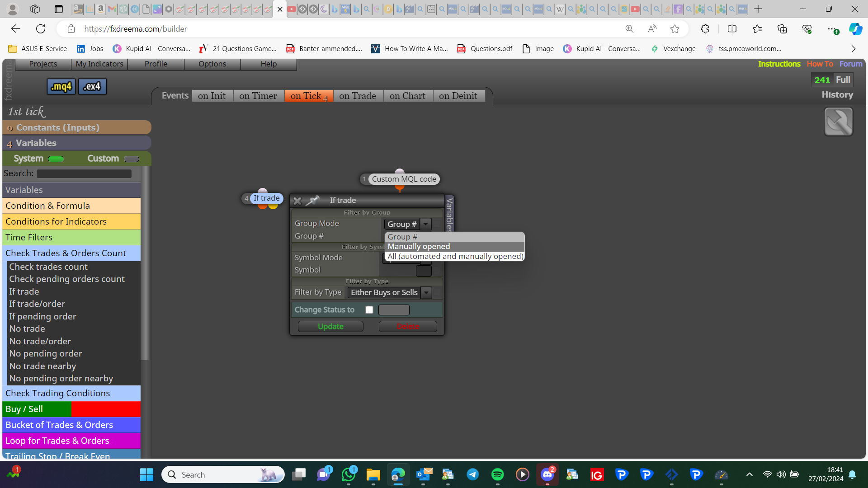Open Discord from the taskbar

[547, 474]
